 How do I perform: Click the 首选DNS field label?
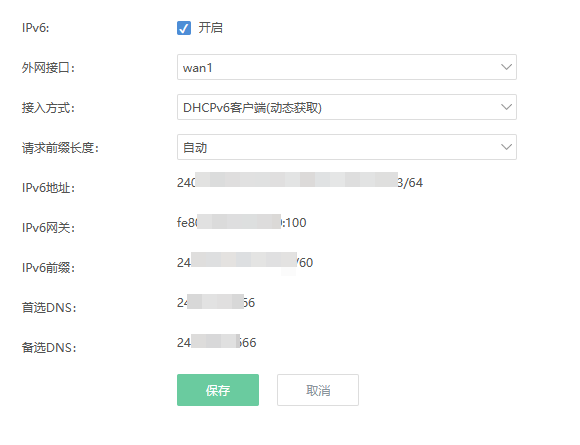coord(49,307)
